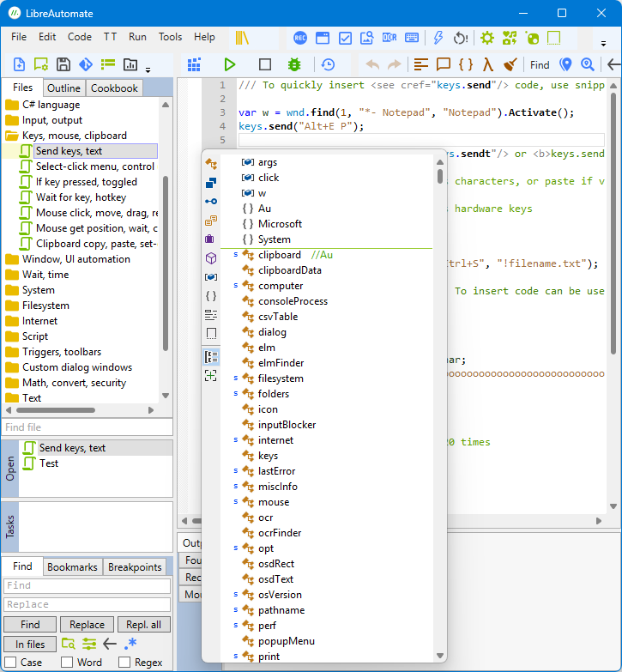Click the In files button
622x672 pixels.
click(30, 644)
